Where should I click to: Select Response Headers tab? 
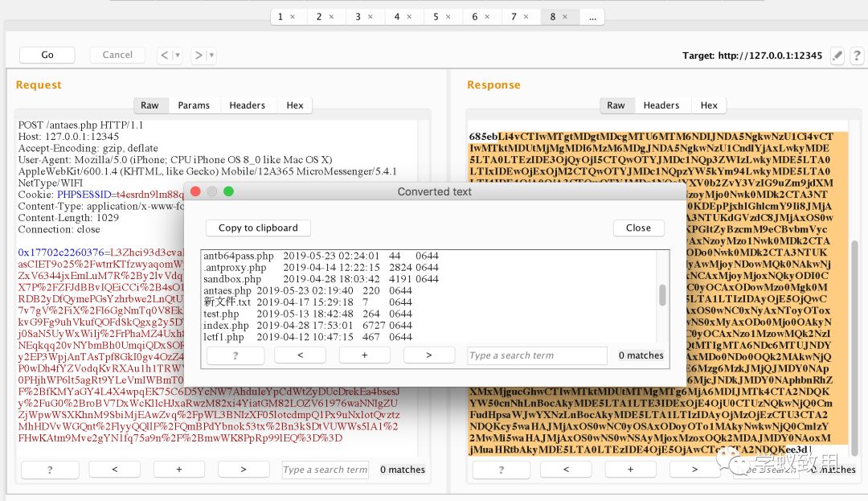click(661, 105)
